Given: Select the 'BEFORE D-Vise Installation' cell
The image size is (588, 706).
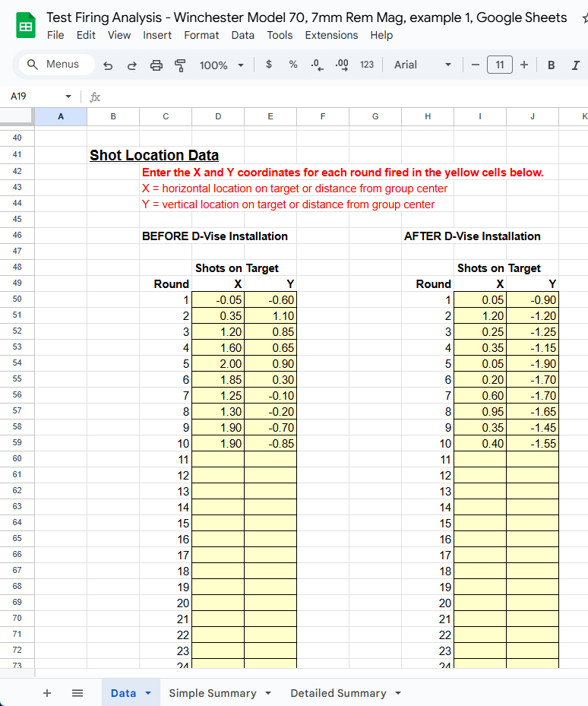Looking at the screenshot, I should (215, 236).
